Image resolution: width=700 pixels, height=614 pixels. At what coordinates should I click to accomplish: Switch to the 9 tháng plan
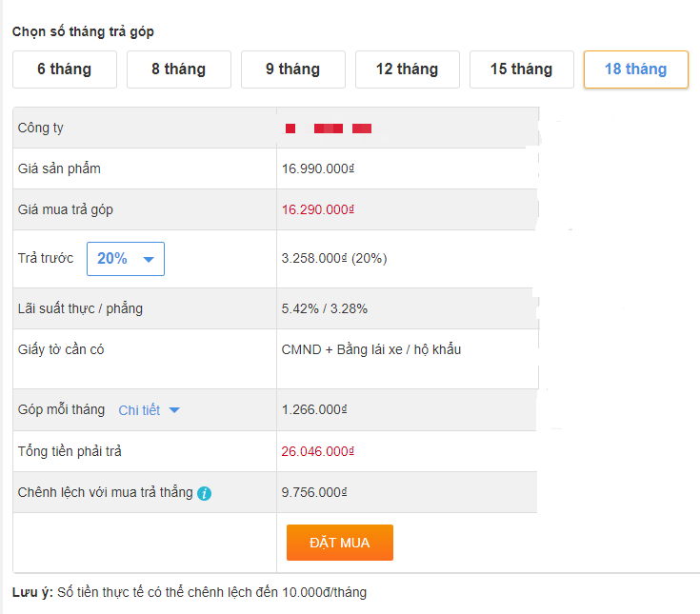coord(293,69)
